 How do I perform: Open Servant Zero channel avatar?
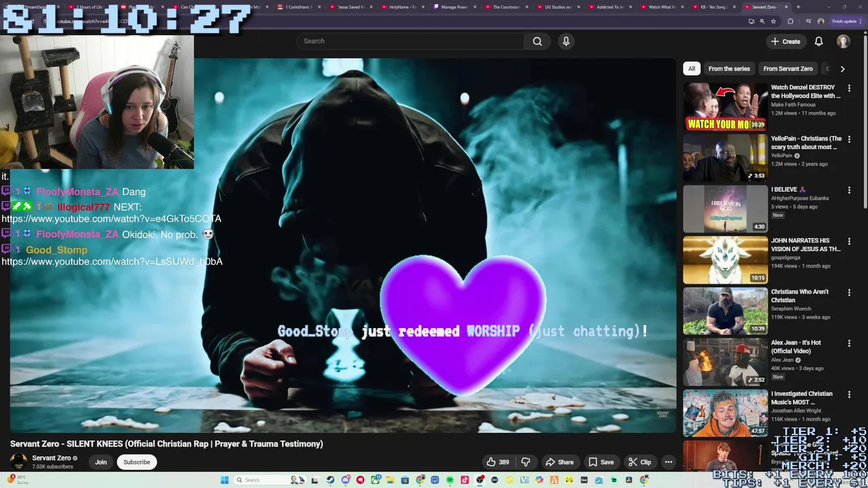18,462
